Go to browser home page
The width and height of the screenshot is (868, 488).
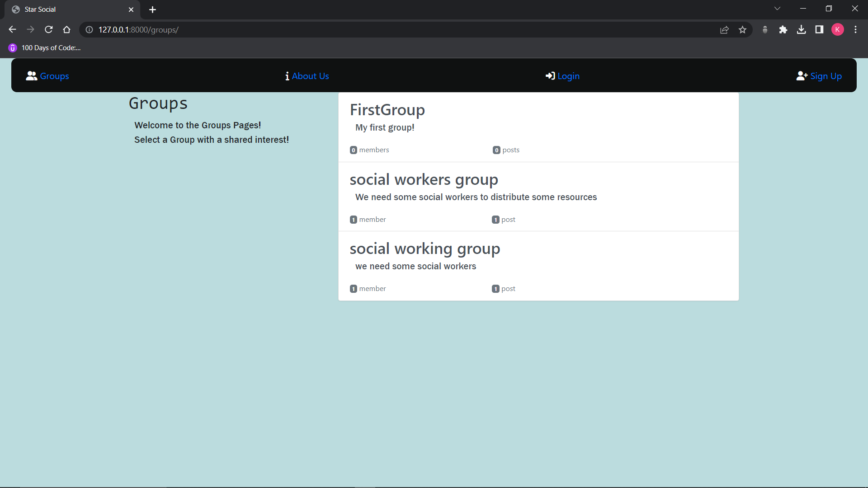[x=67, y=30]
